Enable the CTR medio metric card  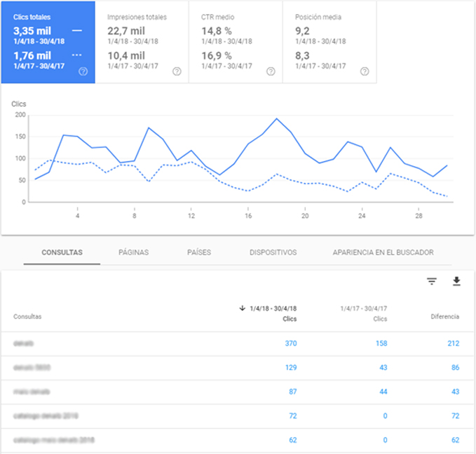(x=235, y=42)
